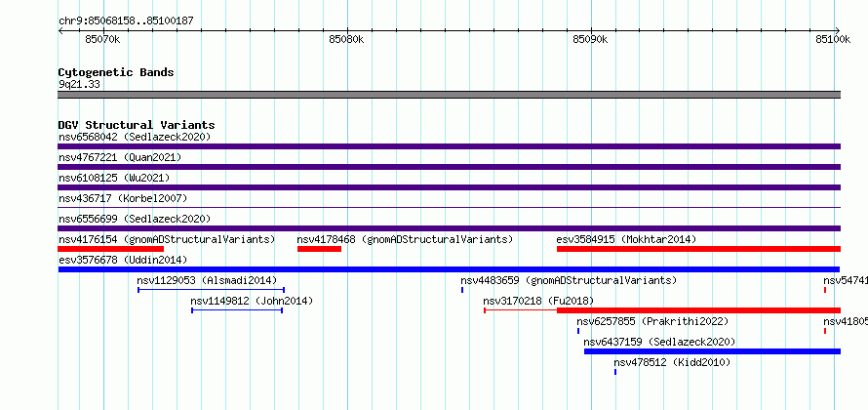Click the red bar under esv3584915
This screenshot has height=410, width=868.
[x=698, y=249]
